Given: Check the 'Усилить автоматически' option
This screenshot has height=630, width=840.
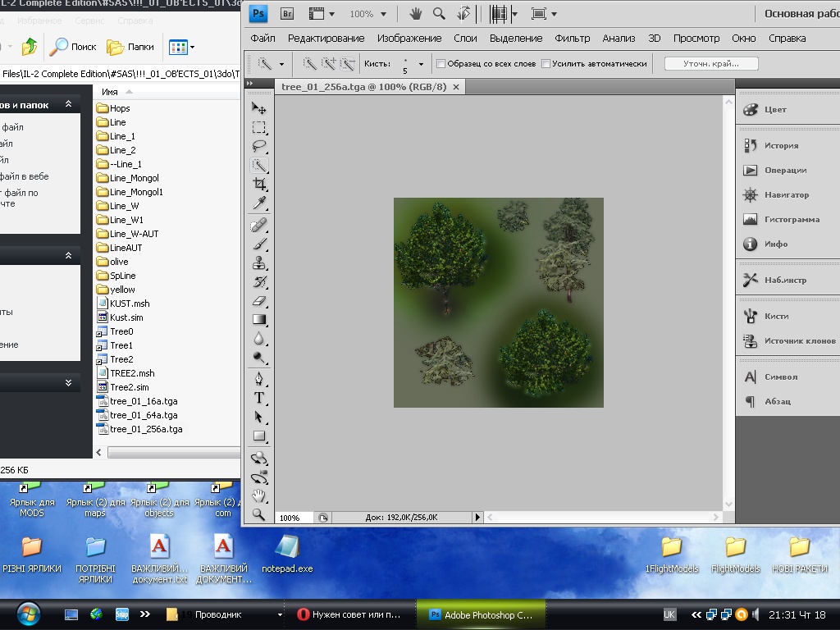Looking at the screenshot, I should [x=546, y=64].
